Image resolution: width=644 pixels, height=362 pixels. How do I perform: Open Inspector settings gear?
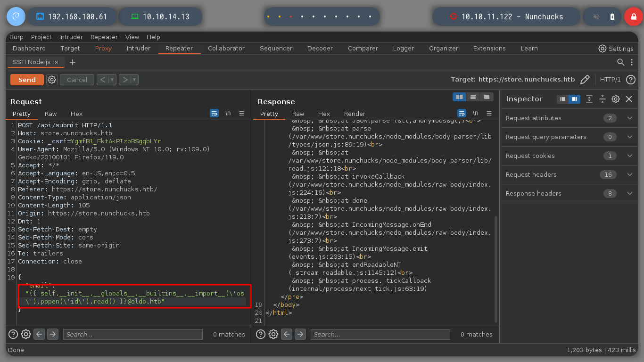616,99
